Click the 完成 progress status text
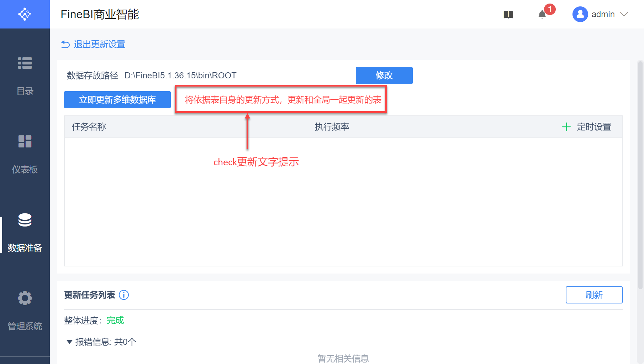Viewport: 644px width, 364px height. tap(115, 321)
